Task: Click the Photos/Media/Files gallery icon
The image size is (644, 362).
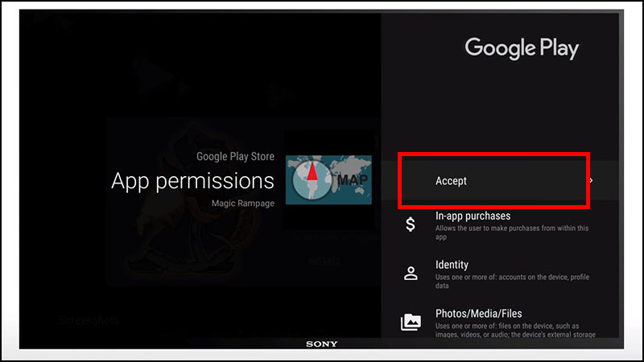Action: tap(411, 323)
